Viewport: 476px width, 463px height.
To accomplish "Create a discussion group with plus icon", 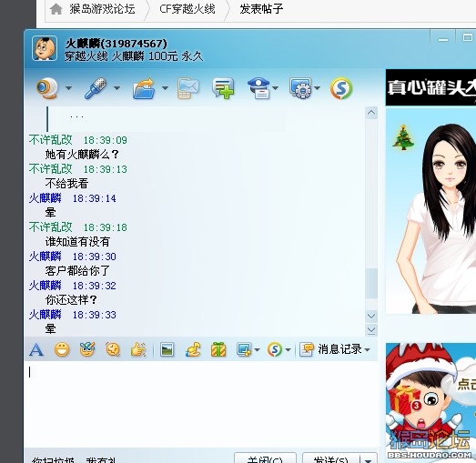I will (x=223, y=88).
